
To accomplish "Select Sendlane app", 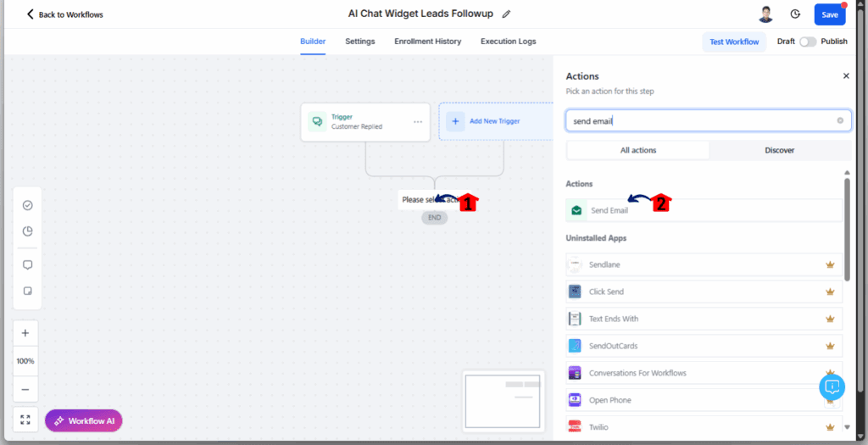I will click(x=704, y=264).
